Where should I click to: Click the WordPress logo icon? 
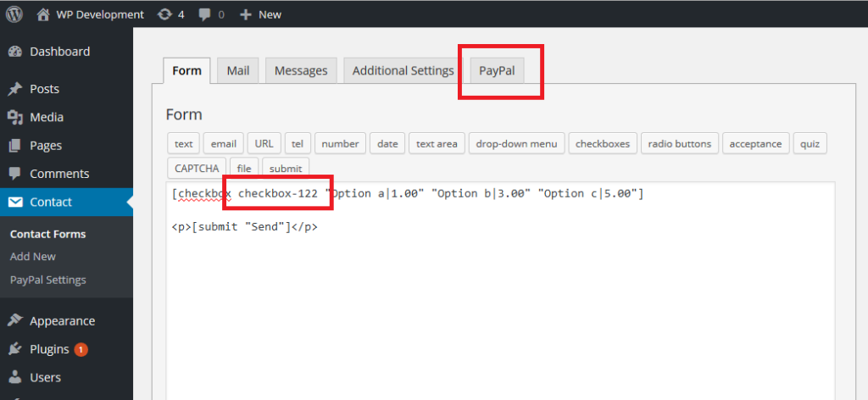click(x=14, y=14)
